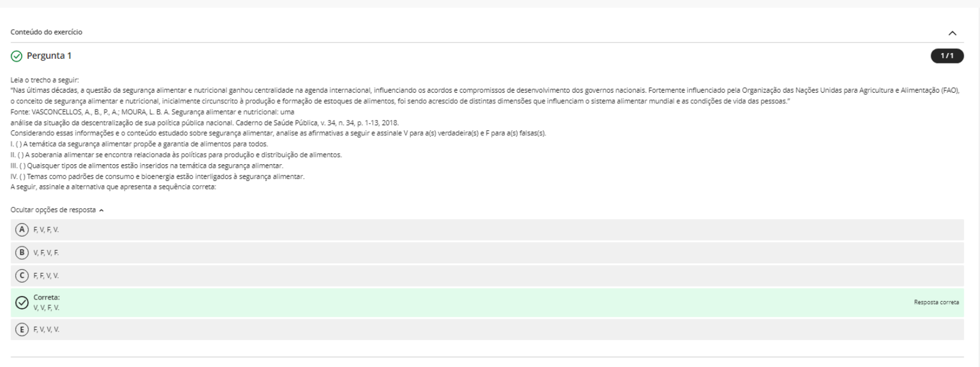
Task: Collapse the Conteúdo do exercício section chevron
Action: tap(952, 33)
